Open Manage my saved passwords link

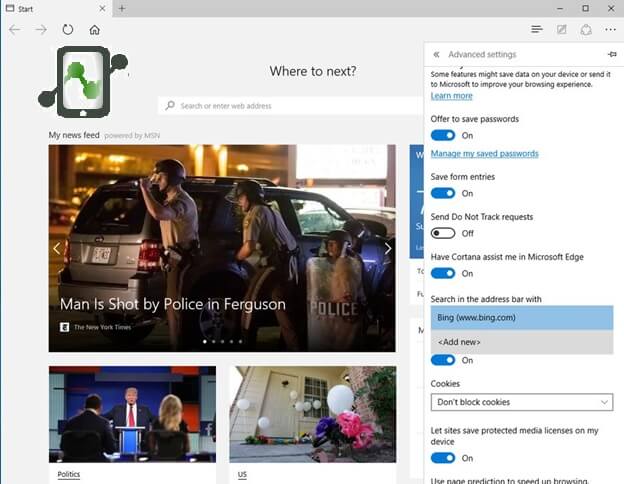pyautogui.click(x=484, y=154)
